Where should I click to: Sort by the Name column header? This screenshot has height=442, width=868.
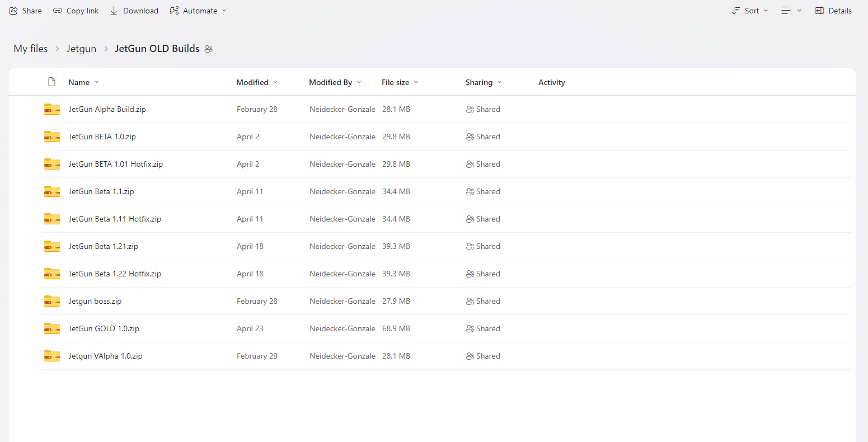(79, 82)
